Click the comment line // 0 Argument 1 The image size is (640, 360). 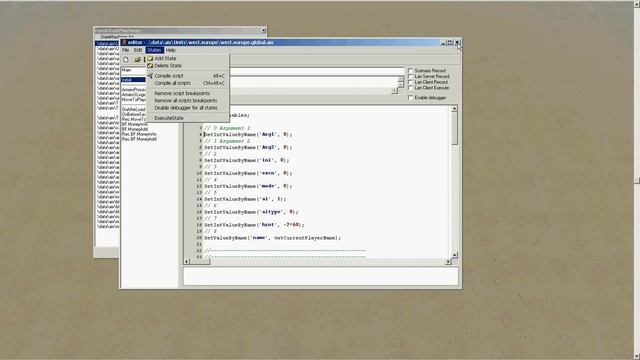pyautogui.click(x=227, y=128)
